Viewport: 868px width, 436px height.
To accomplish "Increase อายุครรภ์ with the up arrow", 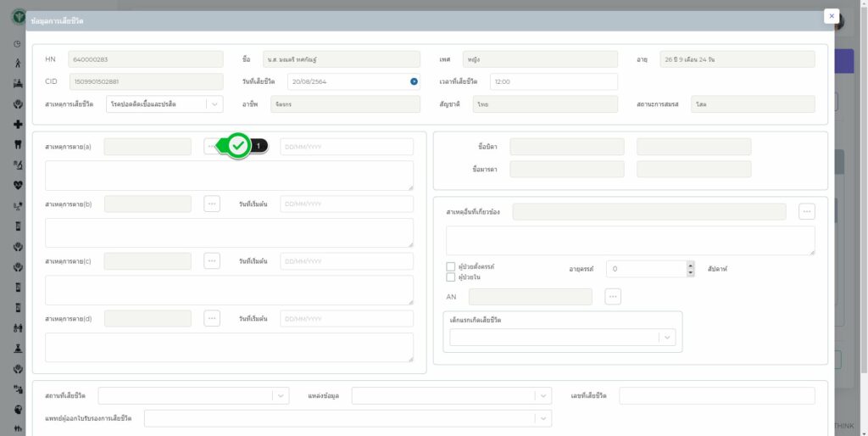I will [690, 265].
